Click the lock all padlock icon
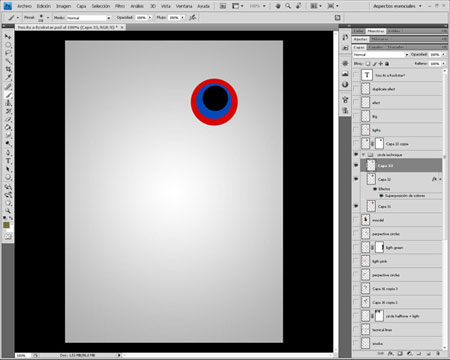Image resolution: width=450 pixels, height=360 pixels. [x=387, y=63]
